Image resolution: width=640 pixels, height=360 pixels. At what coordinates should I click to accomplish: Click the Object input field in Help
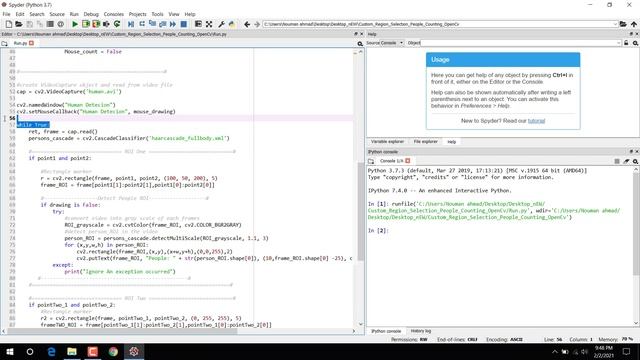(x=518, y=43)
